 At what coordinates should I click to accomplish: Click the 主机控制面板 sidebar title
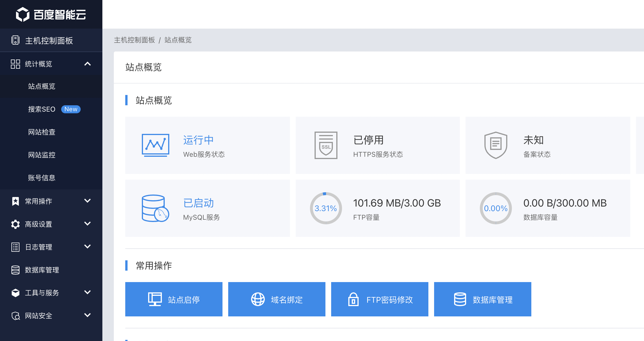coord(49,41)
